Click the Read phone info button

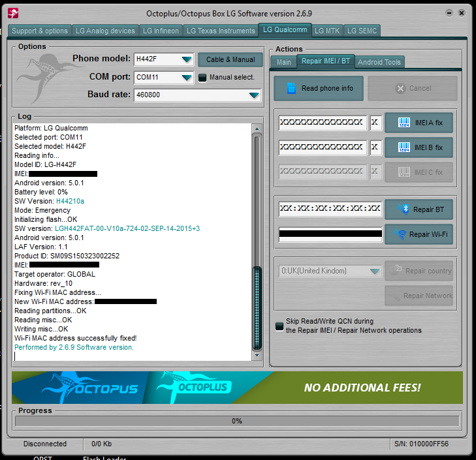(319, 88)
